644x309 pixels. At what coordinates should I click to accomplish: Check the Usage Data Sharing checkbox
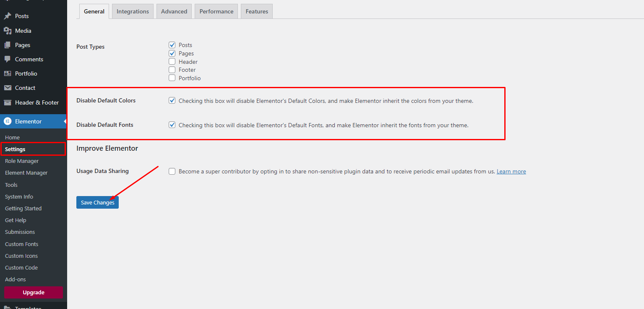[172, 171]
